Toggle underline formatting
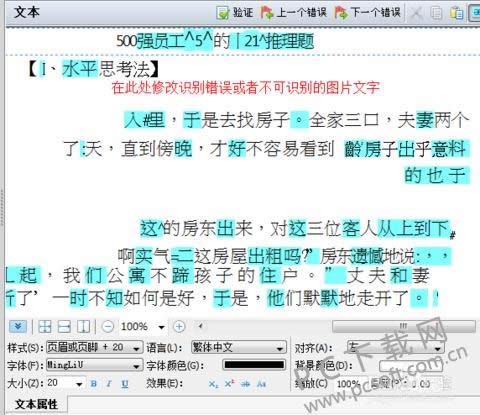 pos(125,384)
